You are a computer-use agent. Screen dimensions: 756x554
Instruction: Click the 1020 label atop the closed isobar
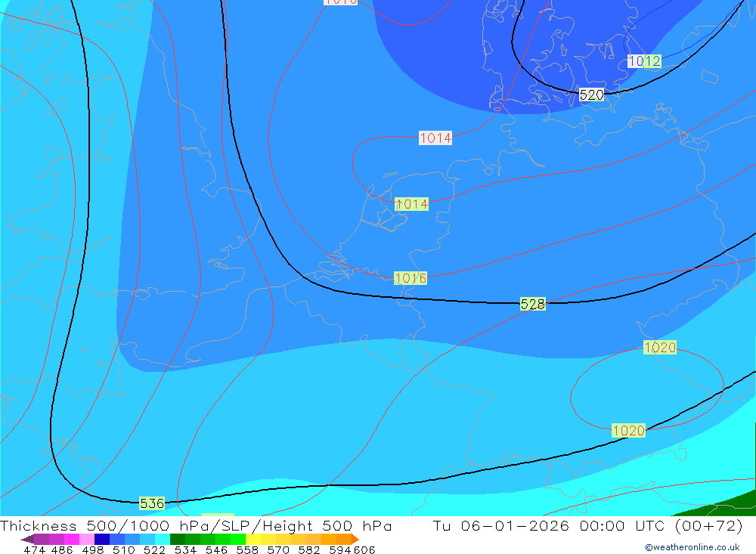pos(660,347)
